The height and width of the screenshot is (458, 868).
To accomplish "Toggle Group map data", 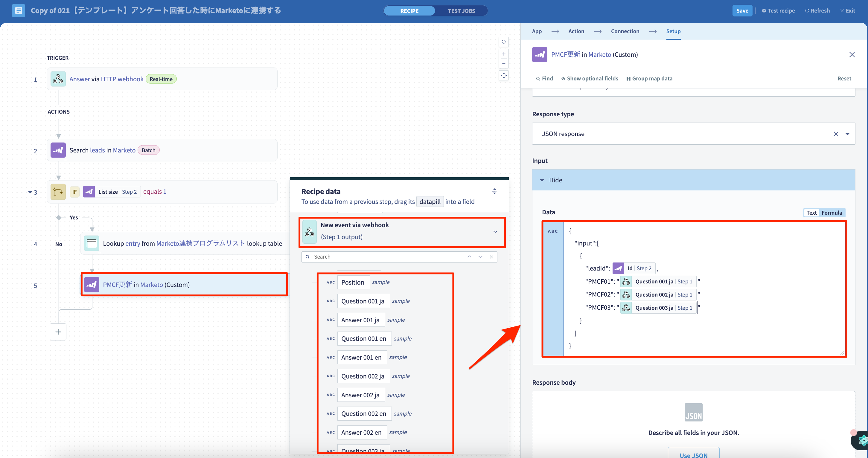I will (x=649, y=78).
